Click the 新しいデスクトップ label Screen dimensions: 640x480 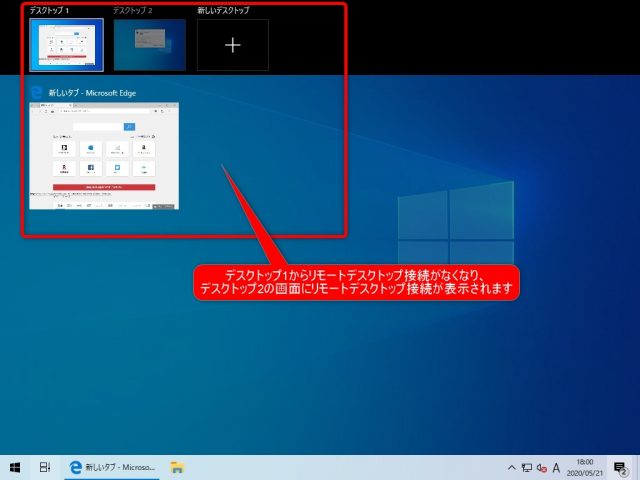223,11
